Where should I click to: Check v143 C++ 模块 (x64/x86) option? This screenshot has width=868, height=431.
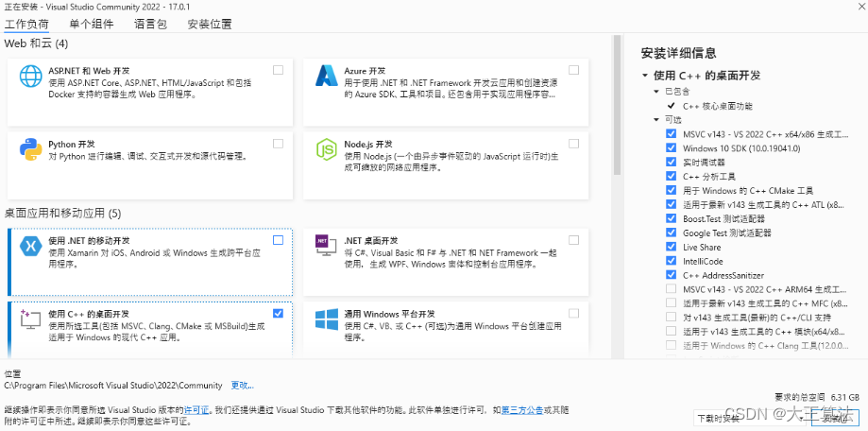(x=671, y=331)
